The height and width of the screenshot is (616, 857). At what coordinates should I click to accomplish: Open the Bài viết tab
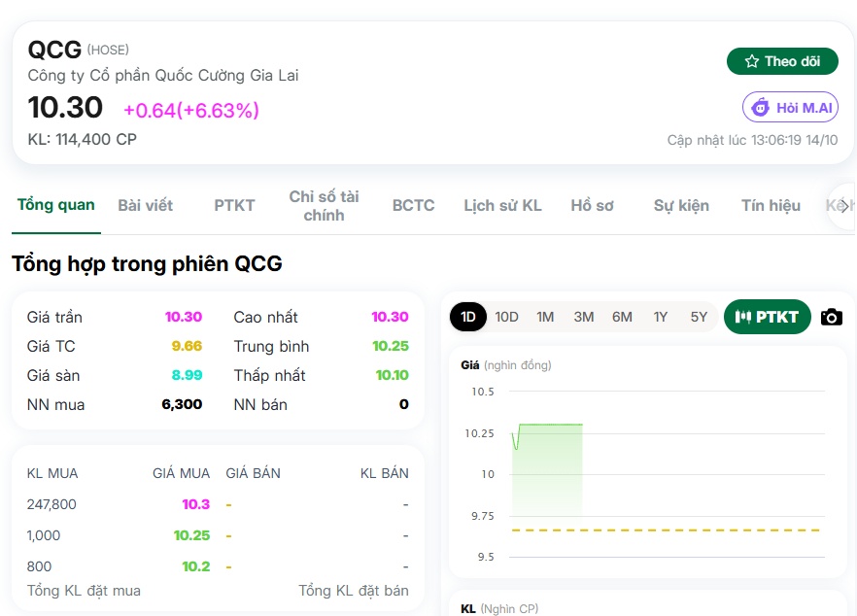[146, 206]
